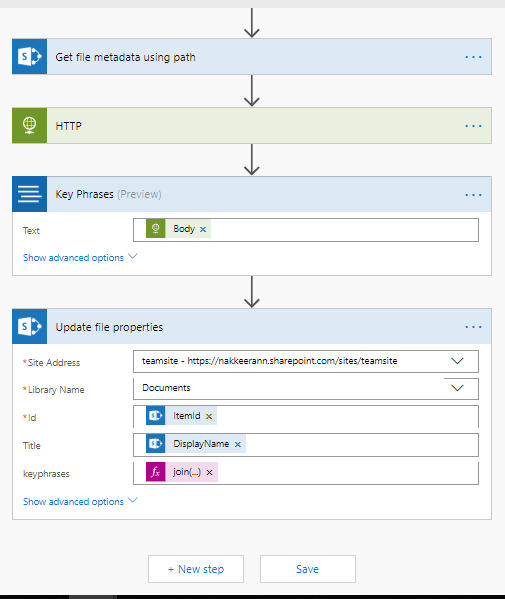The image size is (505, 599).
Task: Save the flow
Action: 308,569
